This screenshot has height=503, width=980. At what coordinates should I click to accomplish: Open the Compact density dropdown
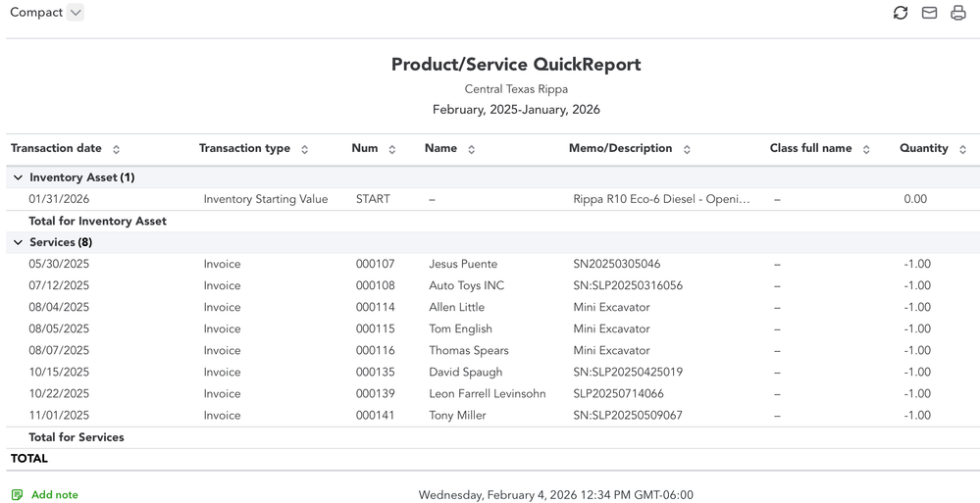76,13
